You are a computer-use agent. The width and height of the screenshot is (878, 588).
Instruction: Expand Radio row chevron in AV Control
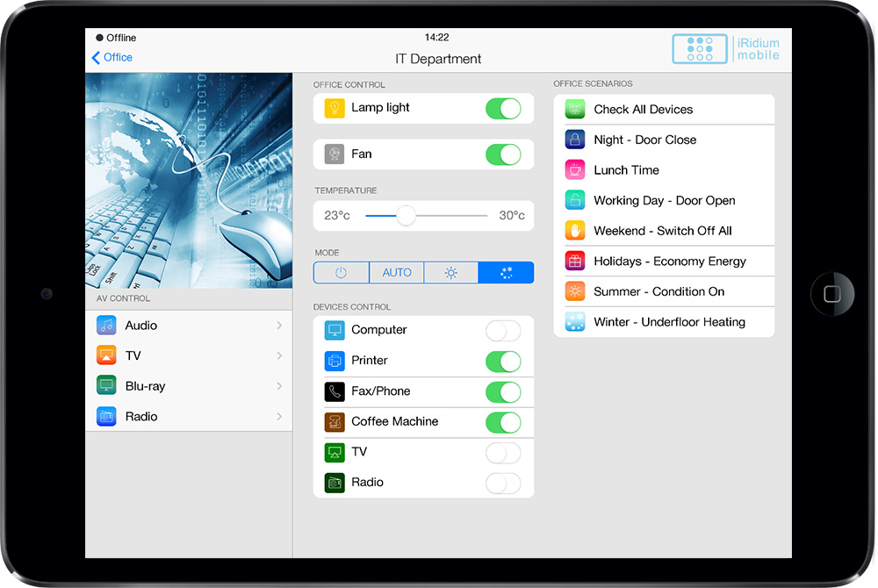pyautogui.click(x=279, y=416)
